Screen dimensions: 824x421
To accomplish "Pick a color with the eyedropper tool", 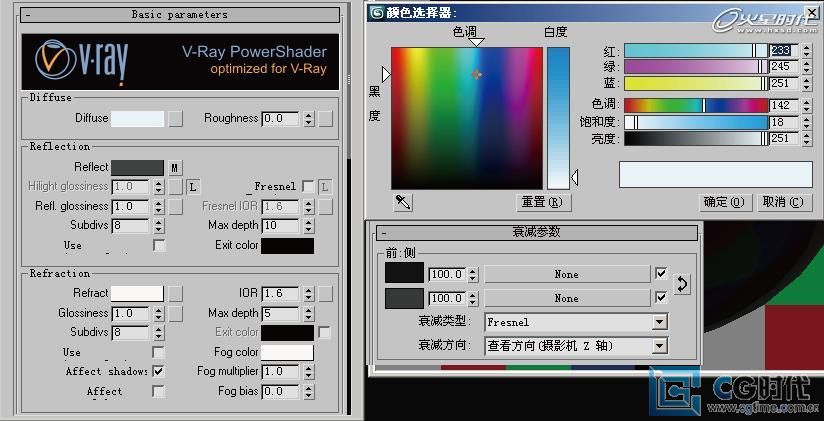I will [x=403, y=202].
